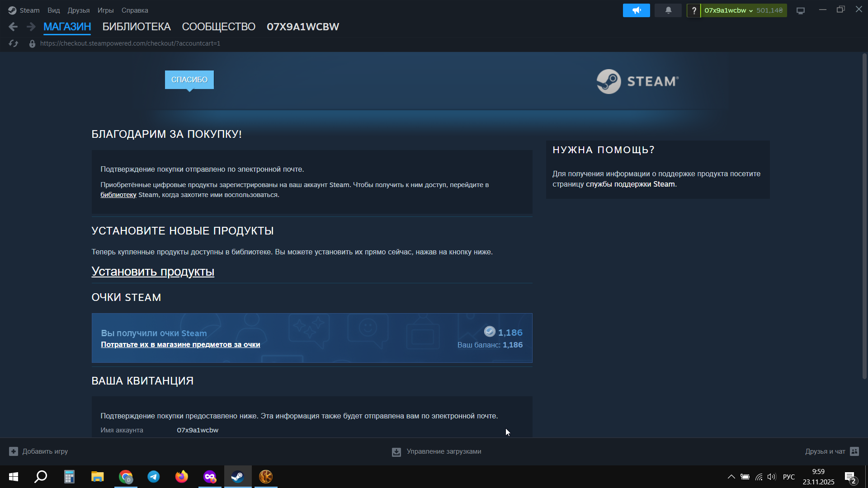Click the Установить продукты link
The width and height of the screenshot is (868, 488).
[153, 272]
